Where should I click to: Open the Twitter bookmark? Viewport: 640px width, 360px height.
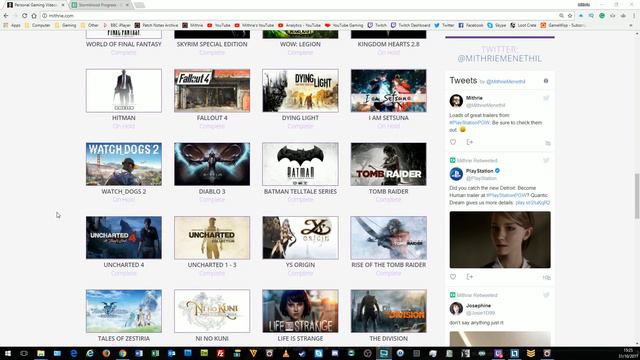(x=444, y=25)
